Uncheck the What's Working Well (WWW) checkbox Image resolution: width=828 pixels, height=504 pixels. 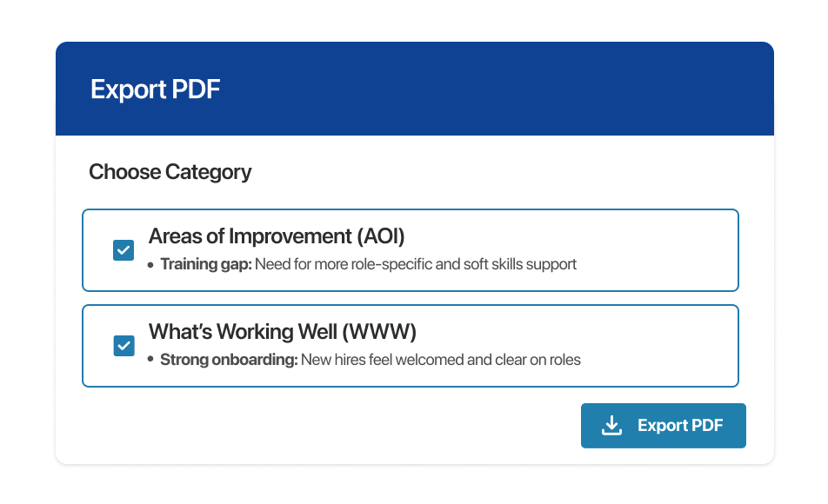pyautogui.click(x=124, y=346)
